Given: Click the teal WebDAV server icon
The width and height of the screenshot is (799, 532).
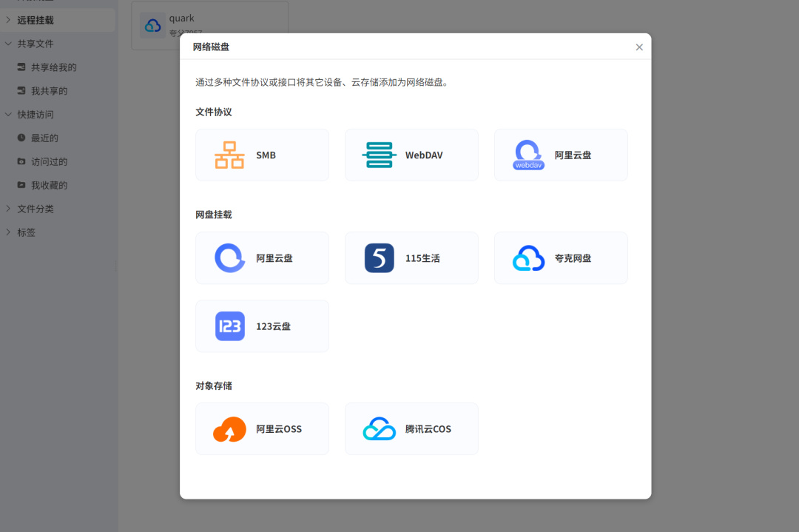Looking at the screenshot, I should click(x=379, y=155).
